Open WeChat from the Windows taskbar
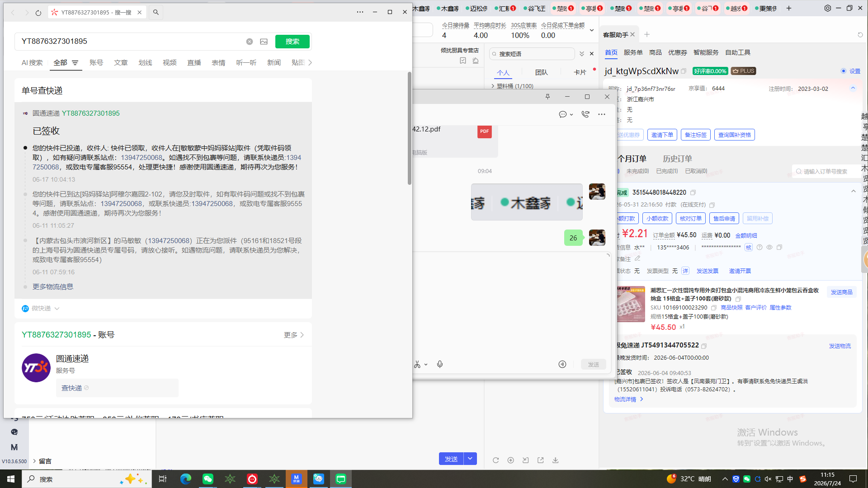This screenshot has width=868, height=488. coord(208,479)
